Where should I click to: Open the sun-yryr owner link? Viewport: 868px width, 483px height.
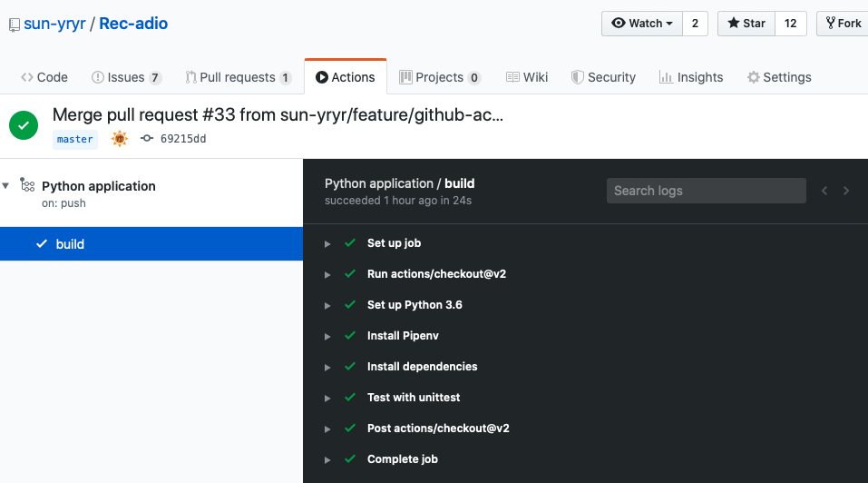coord(54,24)
